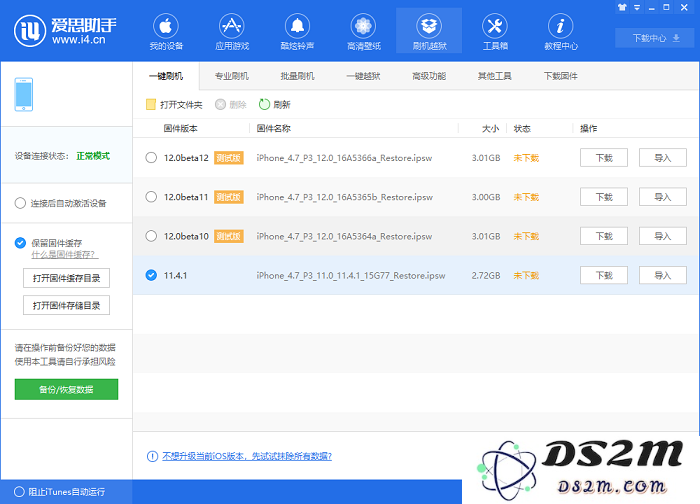Click 下载 button for 12.0beta10
Image resolution: width=700 pixels, height=504 pixels.
pos(604,236)
